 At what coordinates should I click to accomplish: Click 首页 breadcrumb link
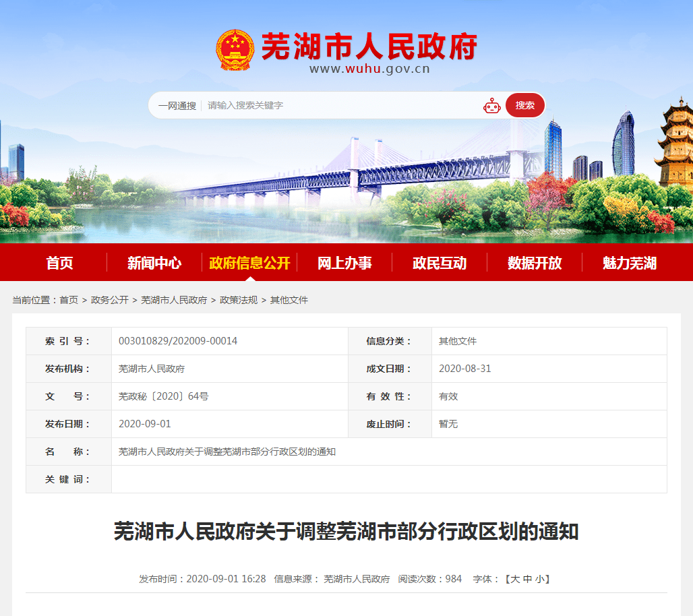69,300
